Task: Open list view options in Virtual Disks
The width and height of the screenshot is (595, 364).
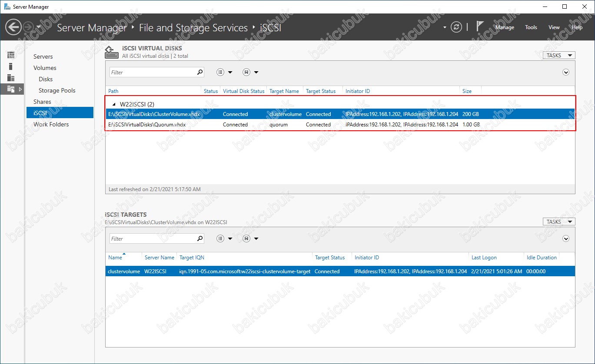Action: click(x=224, y=72)
